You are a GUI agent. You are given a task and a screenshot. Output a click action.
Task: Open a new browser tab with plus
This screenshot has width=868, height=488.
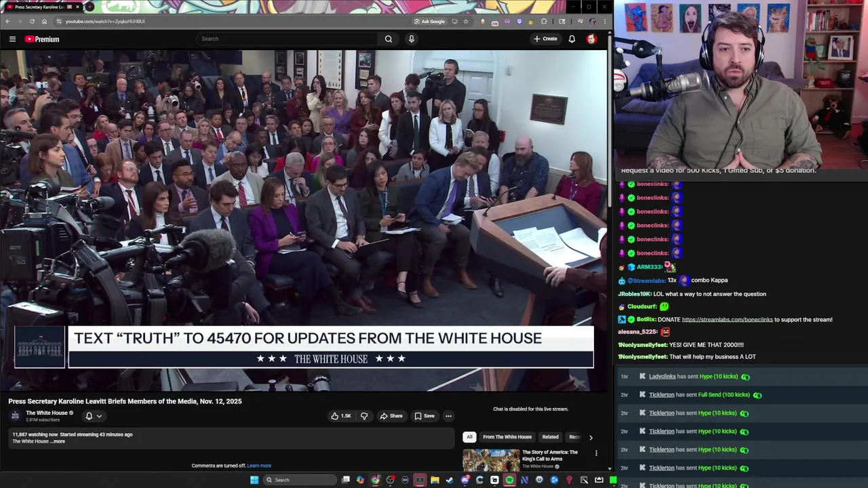90,7
